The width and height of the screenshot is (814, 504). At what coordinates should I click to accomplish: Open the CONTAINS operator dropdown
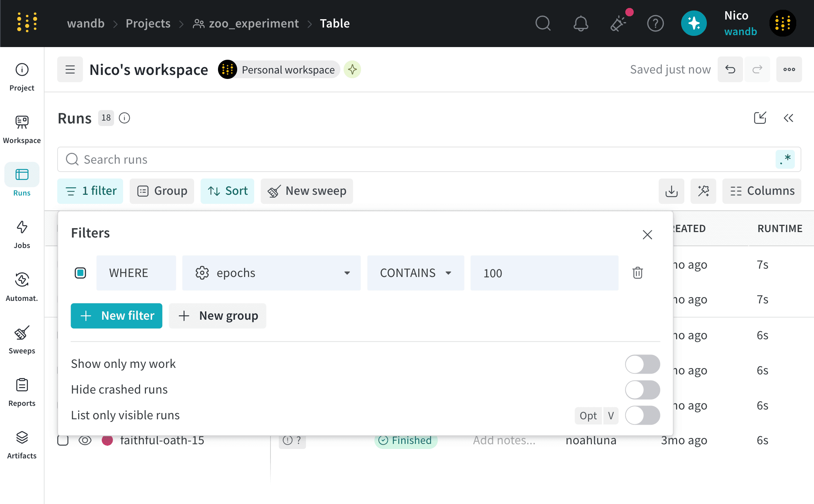coord(416,273)
